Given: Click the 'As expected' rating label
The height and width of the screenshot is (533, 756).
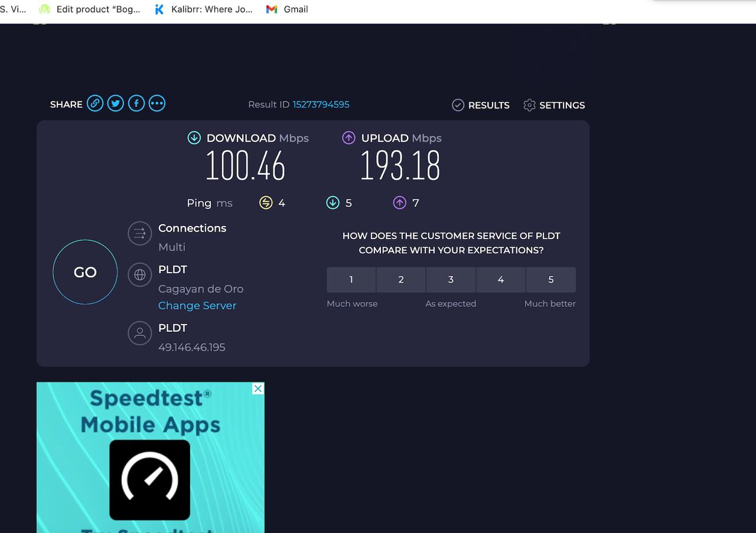Looking at the screenshot, I should click(x=451, y=303).
